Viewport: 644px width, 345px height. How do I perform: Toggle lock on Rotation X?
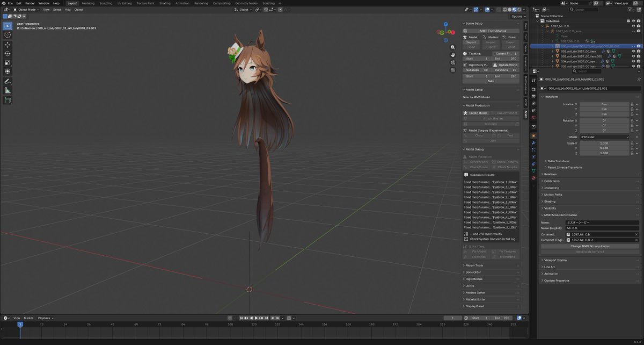632,121
